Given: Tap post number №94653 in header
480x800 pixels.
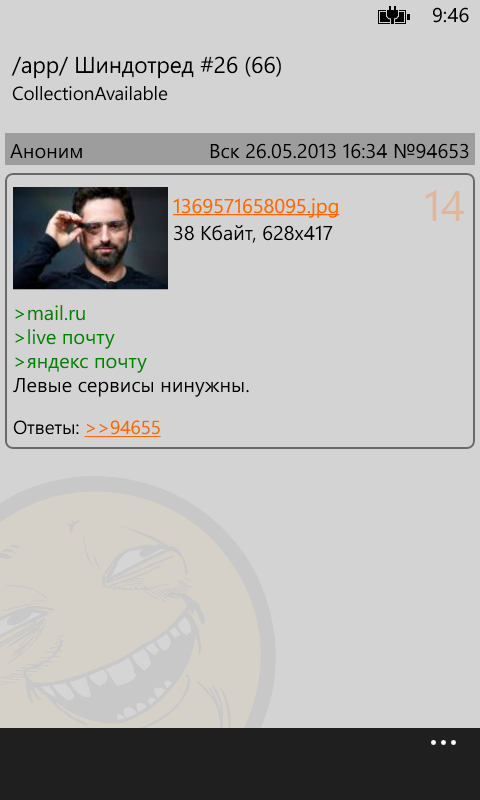Looking at the screenshot, I should [432, 151].
